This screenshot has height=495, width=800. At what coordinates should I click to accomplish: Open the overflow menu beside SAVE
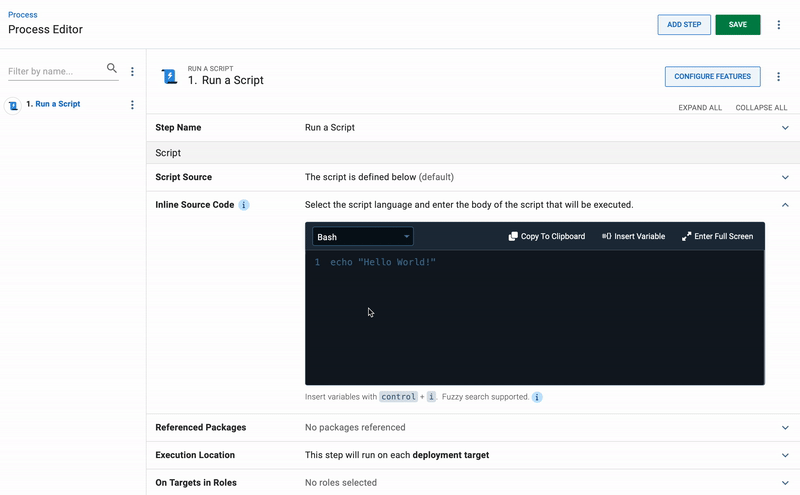[x=779, y=24]
